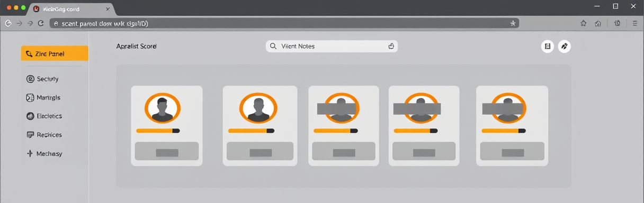Focus the Vient Notes search field

point(332,46)
